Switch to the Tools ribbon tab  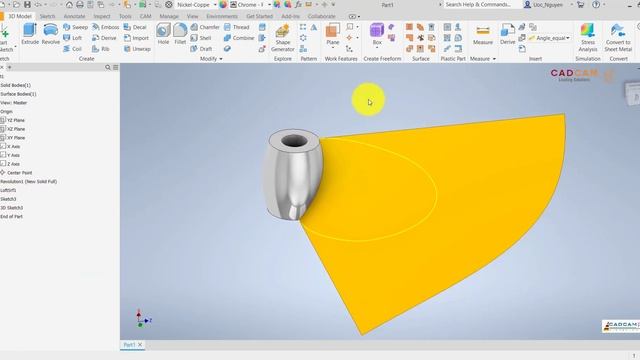(x=125, y=16)
